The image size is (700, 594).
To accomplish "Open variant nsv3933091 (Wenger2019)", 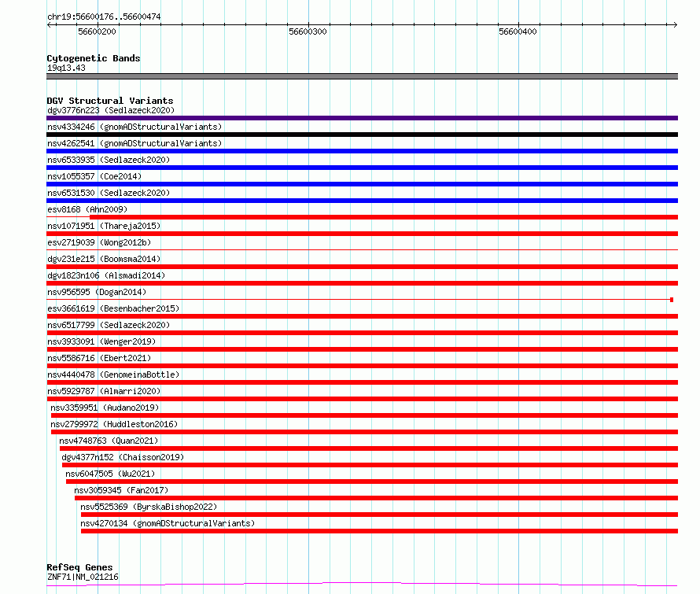I will 101,341.
